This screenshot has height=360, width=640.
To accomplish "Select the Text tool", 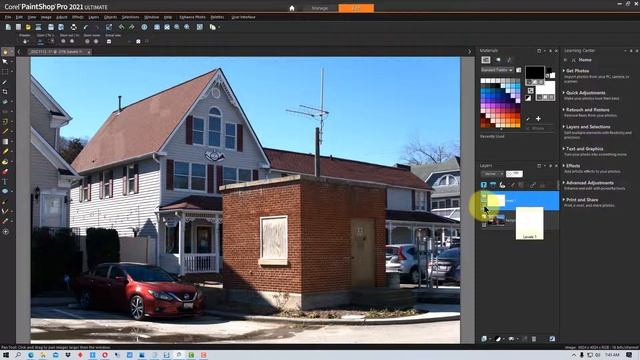I will [x=5, y=182].
